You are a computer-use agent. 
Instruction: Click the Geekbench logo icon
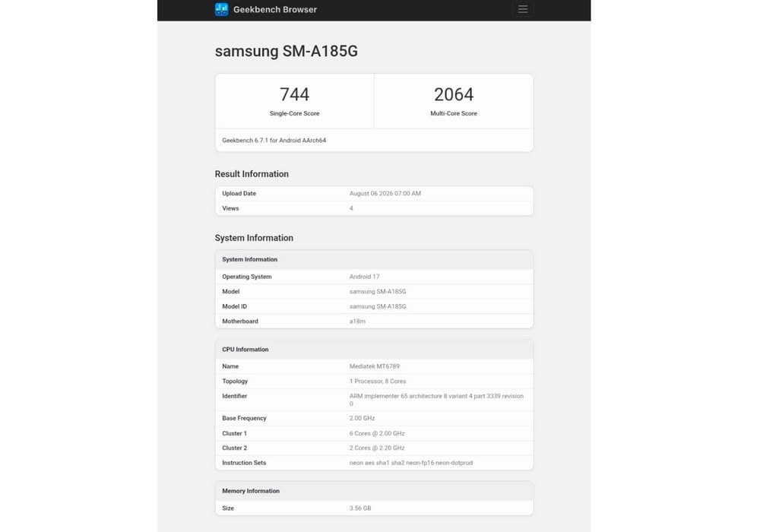coord(221,9)
